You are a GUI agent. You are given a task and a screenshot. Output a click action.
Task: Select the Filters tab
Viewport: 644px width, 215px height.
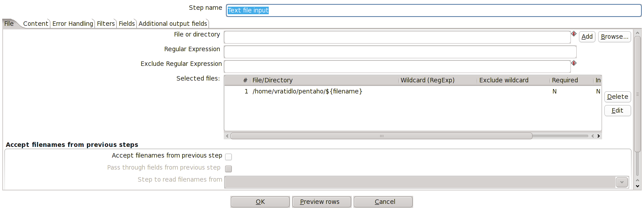click(106, 24)
